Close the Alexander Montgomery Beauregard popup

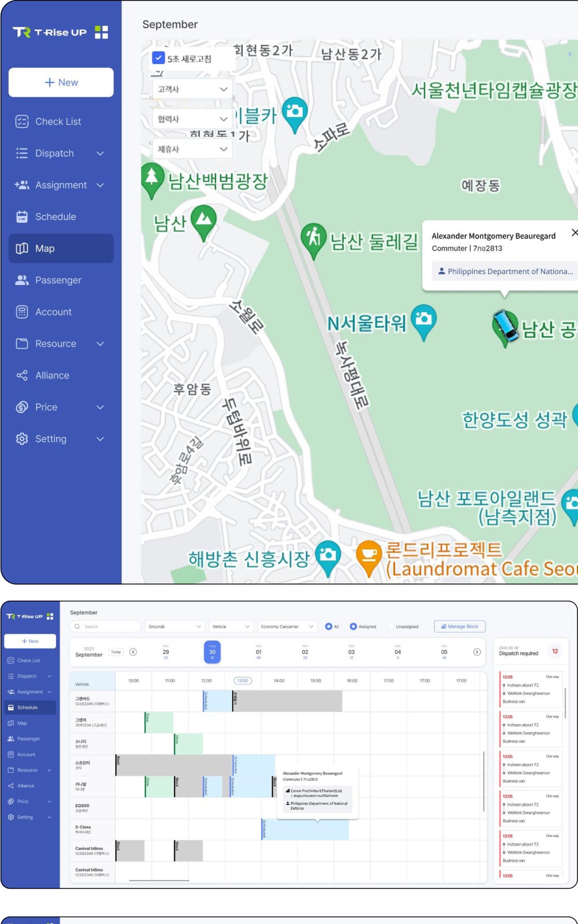tap(574, 233)
